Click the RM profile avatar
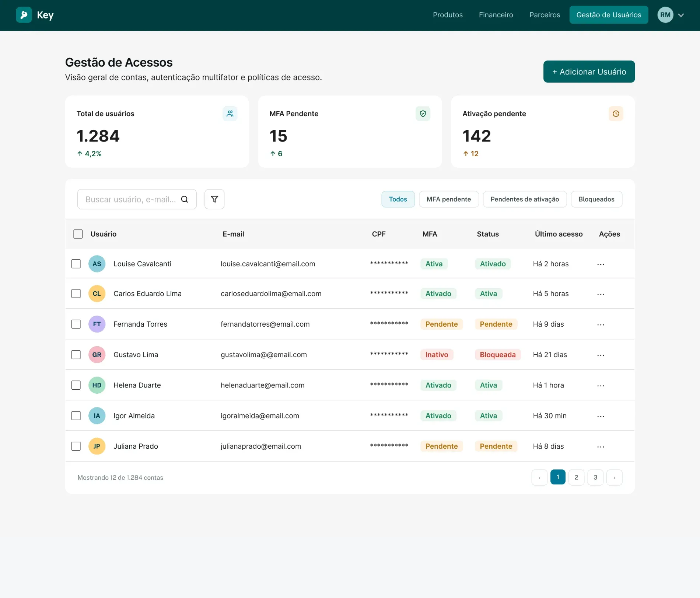Viewport: 700px width, 598px height. point(665,15)
